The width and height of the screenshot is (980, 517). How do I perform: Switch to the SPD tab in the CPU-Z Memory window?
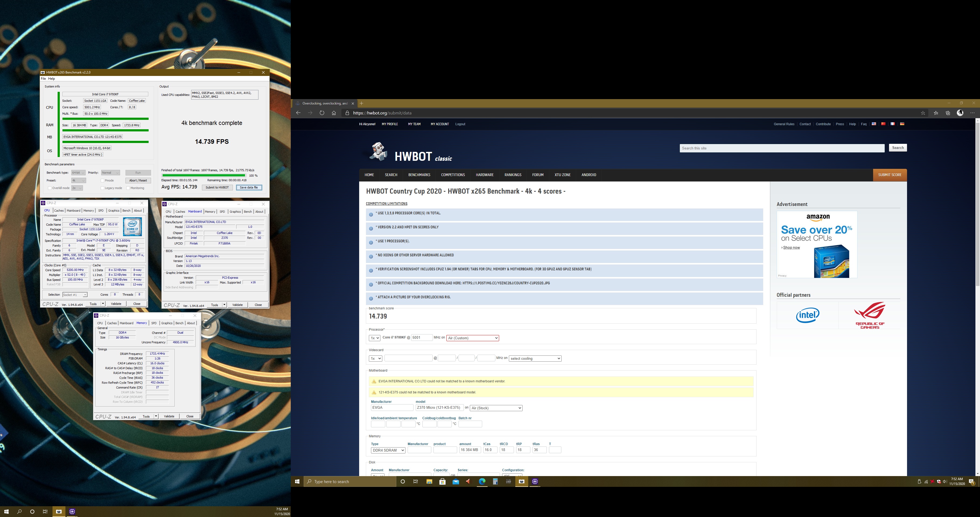[x=154, y=323]
